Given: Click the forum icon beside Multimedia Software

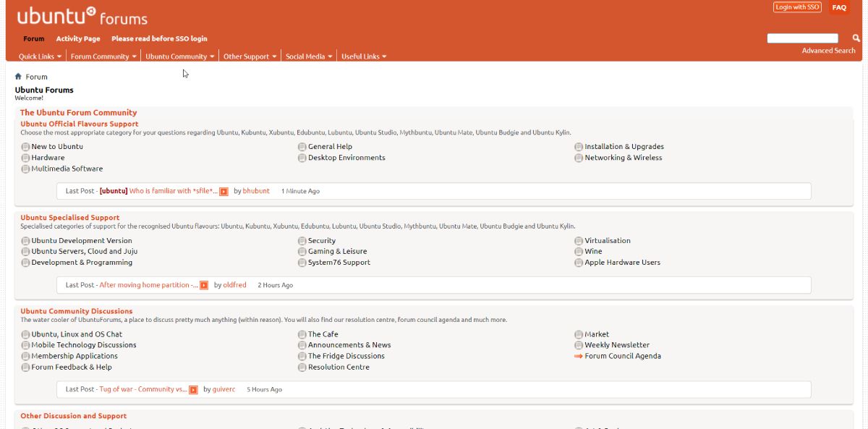Looking at the screenshot, I should (x=25, y=169).
